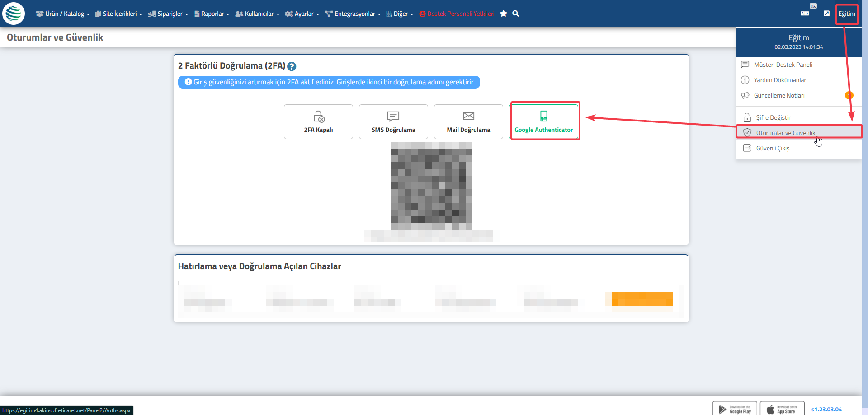Open the search magnifier icon
Screen dimensions: 868x415
tap(515, 14)
